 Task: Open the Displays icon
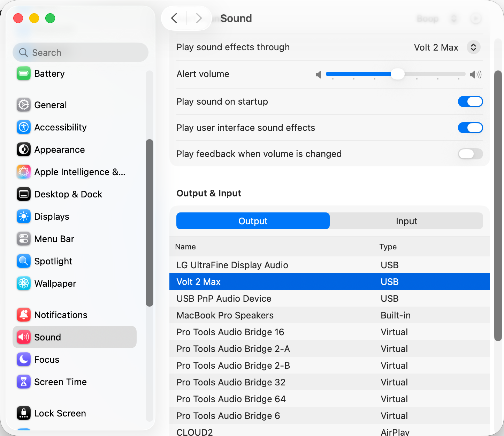[24, 217]
